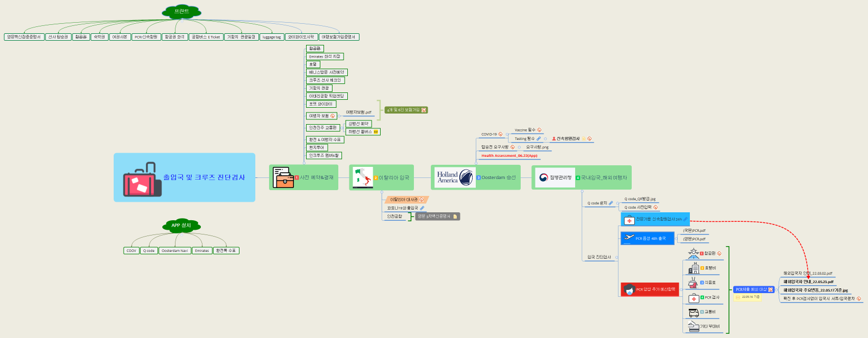Open Health Assessment_06.22(App) red link

pyautogui.click(x=509, y=156)
